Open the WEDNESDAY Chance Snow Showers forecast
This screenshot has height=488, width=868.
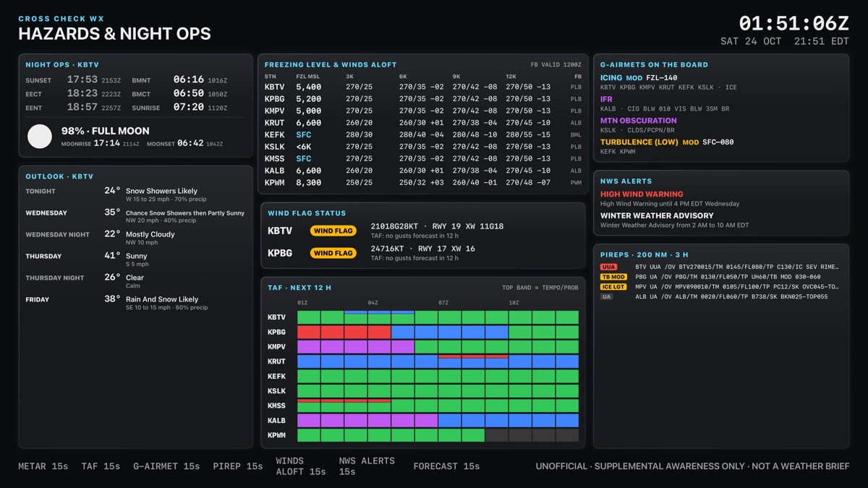(x=136, y=216)
